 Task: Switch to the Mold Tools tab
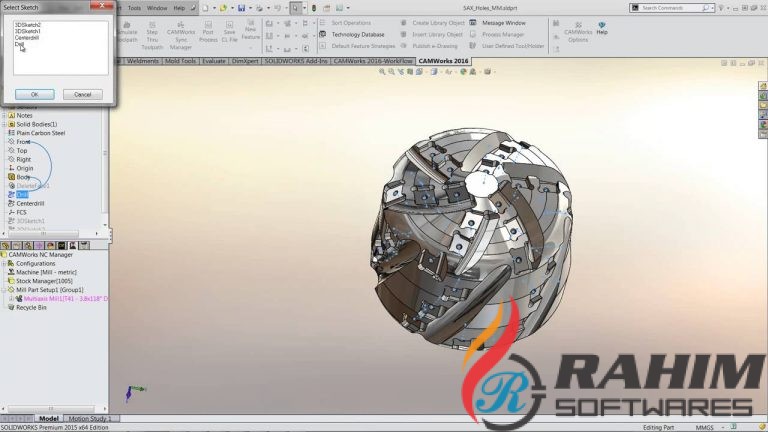point(181,61)
